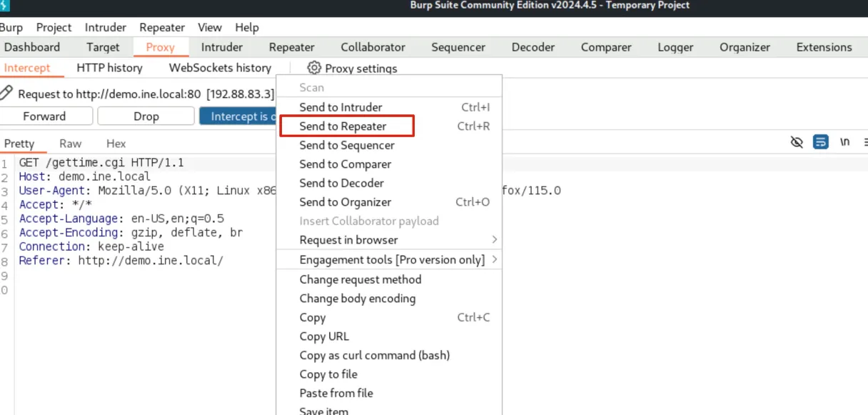This screenshot has height=415, width=868.
Task: Open the Help menu
Action: point(247,27)
